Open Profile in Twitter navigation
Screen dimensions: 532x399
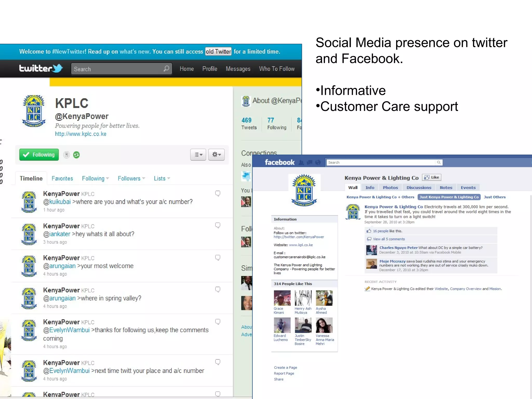tap(210, 69)
